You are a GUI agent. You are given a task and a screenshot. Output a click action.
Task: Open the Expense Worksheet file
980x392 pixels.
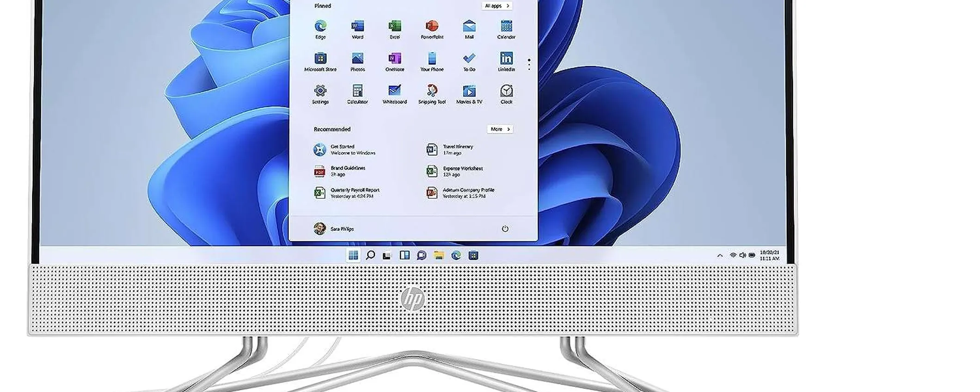click(x=454, y=171)
